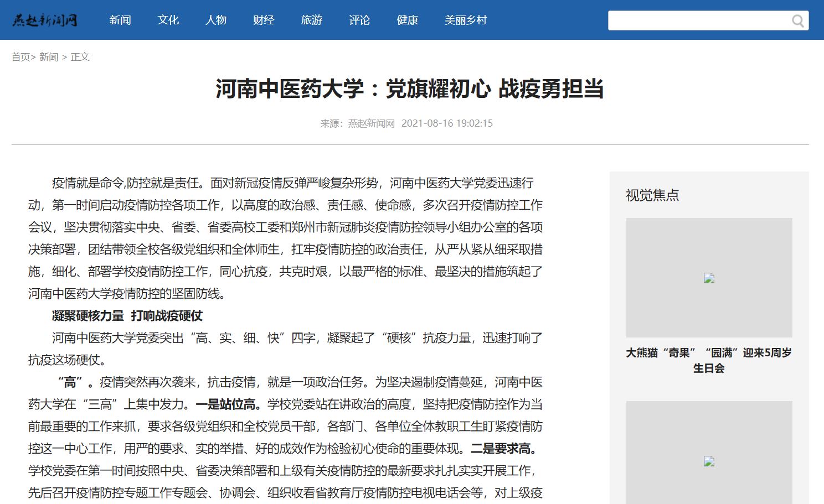Open the 新闻 navigation menu item
824x504 pixels.
pos(120,20)
